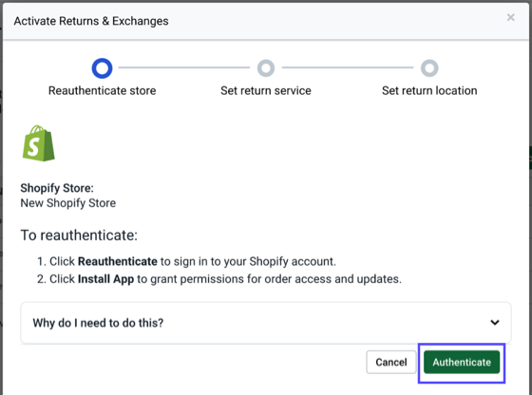Close the dialog with the X icon

pyautogui.click(x=511, y=17)
